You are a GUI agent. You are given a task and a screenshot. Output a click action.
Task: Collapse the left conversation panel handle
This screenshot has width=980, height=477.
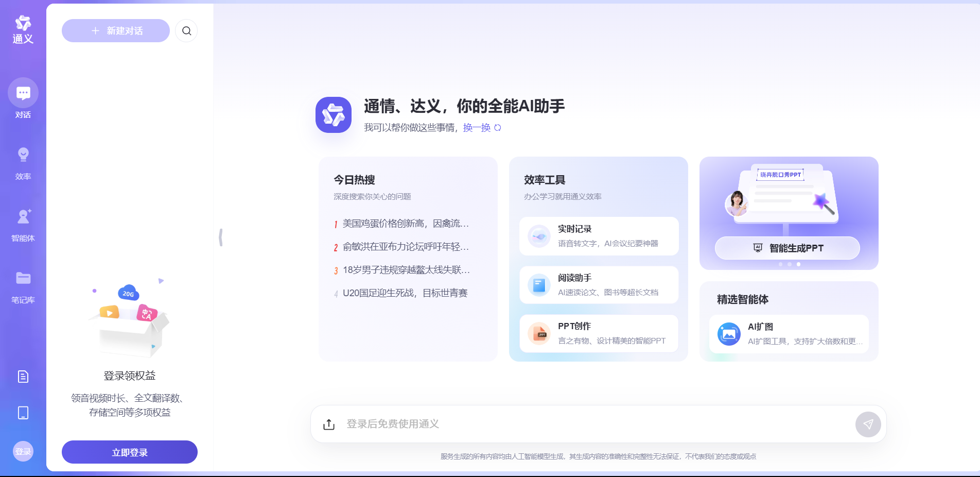tap(221, 237)
